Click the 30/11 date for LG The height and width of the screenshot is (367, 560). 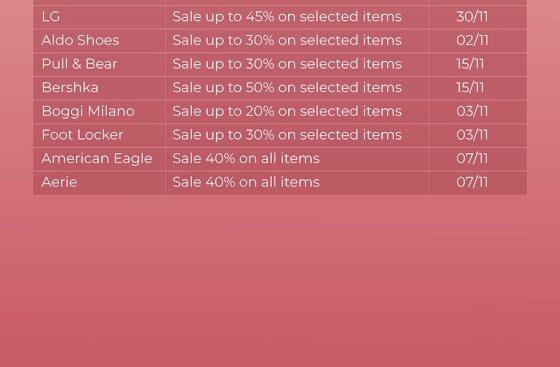(x=472, y=17)
